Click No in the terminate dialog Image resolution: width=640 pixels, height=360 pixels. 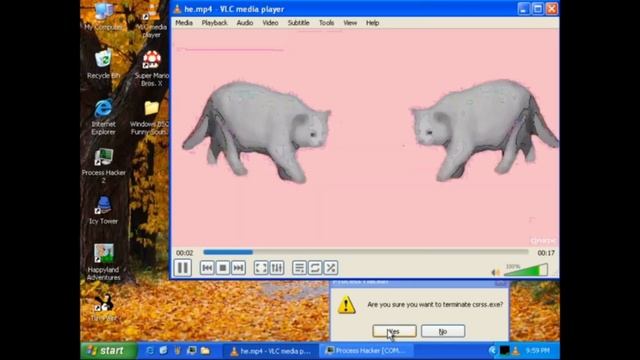click(x=443, y=331)
